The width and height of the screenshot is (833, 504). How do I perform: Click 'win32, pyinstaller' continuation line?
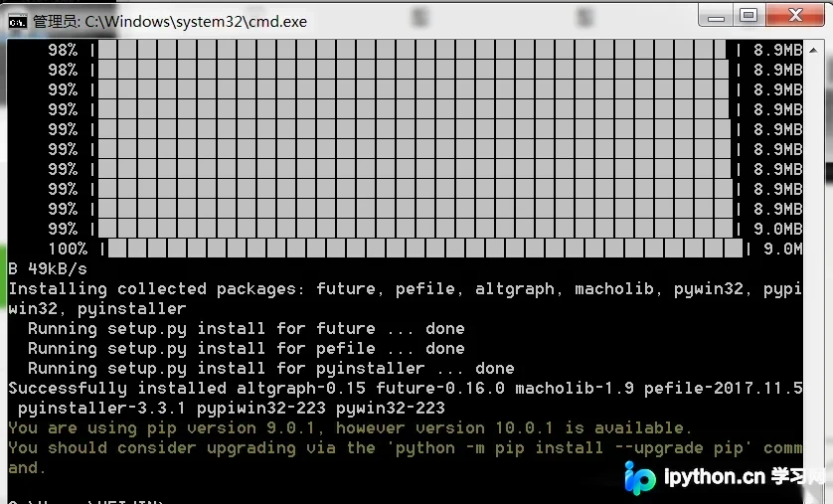click(97, 309)
